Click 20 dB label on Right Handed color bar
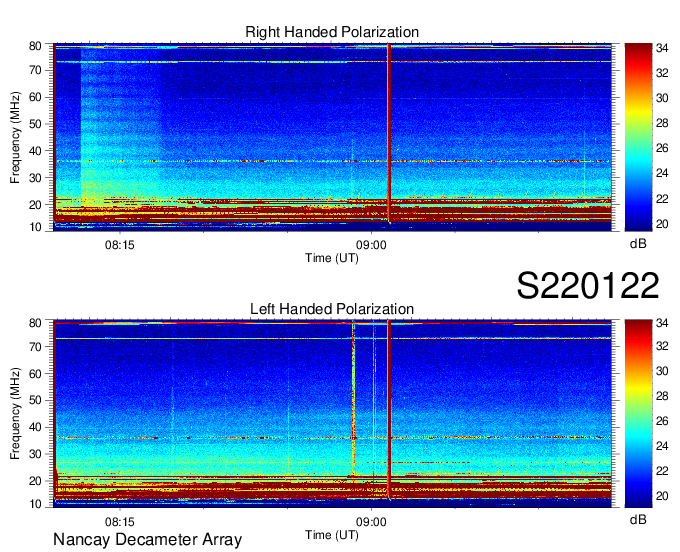This screenshot has height=552, width=680. [662, 224]
